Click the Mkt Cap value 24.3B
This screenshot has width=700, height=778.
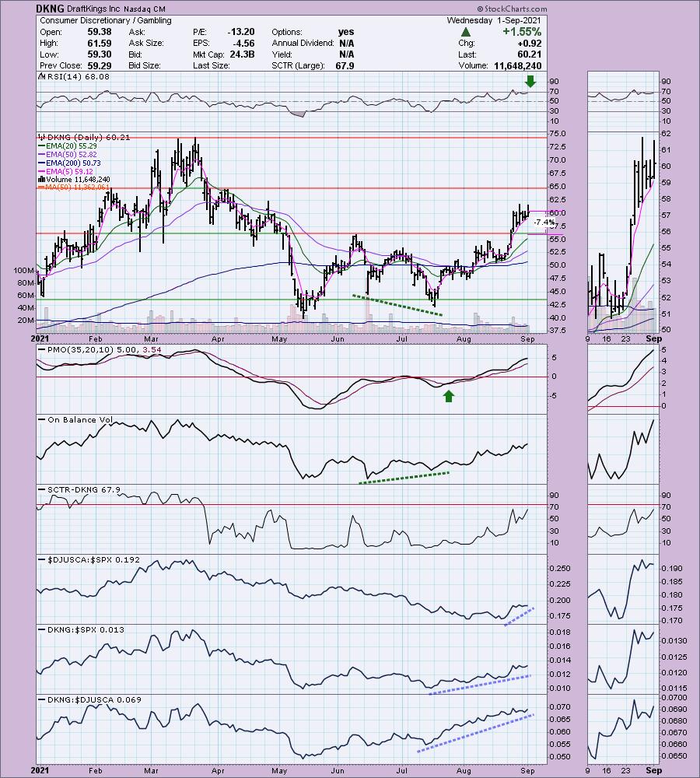coord(242,54)
